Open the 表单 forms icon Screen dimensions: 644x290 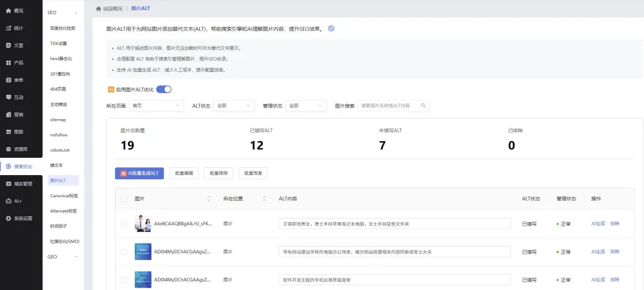pos(8,80)
